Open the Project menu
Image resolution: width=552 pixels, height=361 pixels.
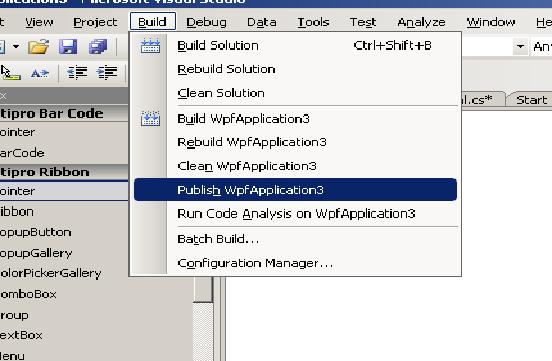95,22
